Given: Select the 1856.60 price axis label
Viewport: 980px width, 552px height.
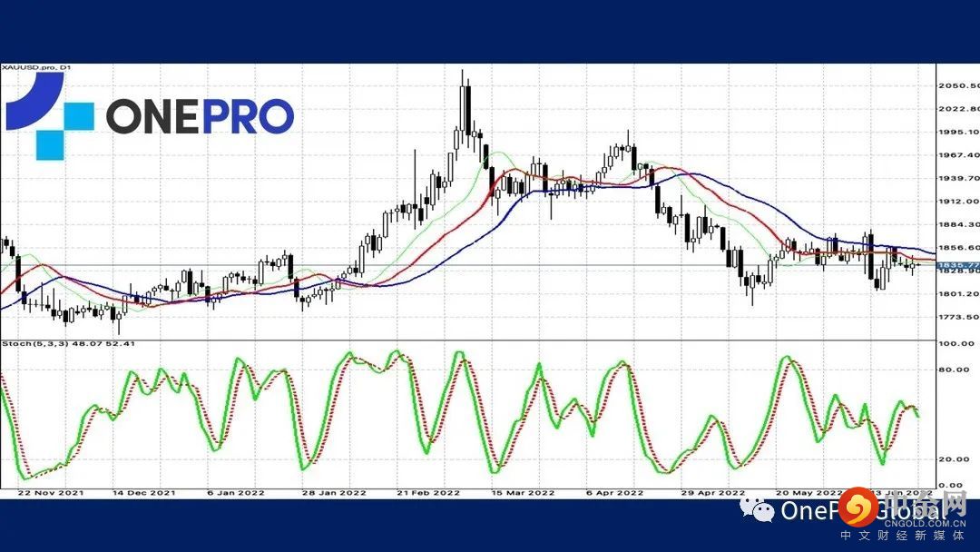Looking at the screenshot, I should click(959, 248).
